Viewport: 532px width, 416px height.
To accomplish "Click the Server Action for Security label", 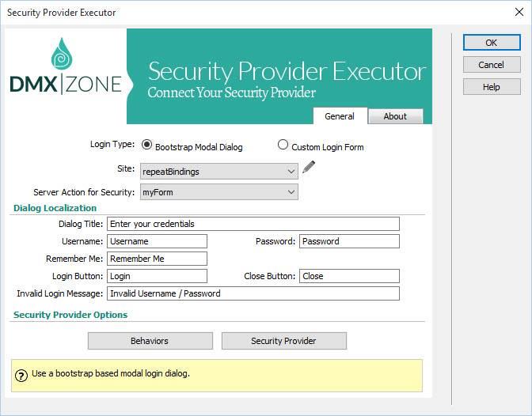I will pyautogui.click(x=84, y=192).
